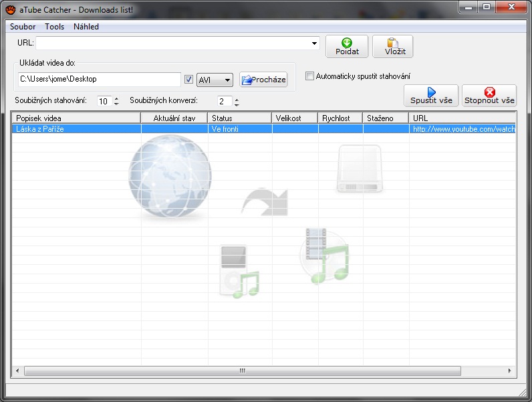This screenshot has width=532, height=402.
Task: Maximize the aTube Catcher window
Action: tap(487, 7)
